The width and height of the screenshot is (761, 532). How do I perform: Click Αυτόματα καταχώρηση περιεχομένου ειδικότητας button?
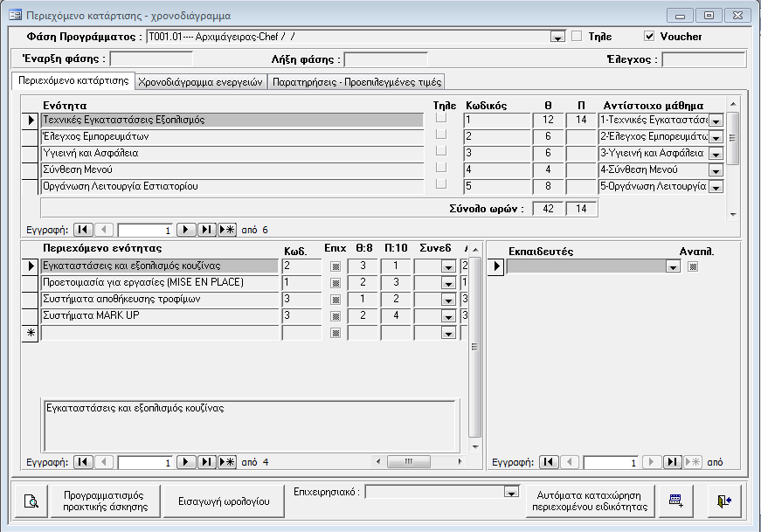[590, 501]
